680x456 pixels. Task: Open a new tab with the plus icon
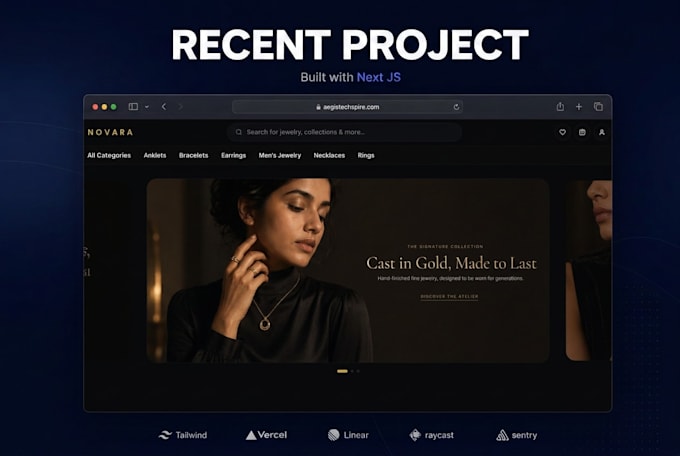(579, 107)
